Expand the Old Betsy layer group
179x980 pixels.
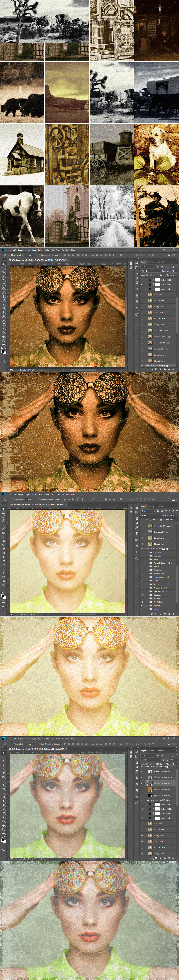point(148,552)
